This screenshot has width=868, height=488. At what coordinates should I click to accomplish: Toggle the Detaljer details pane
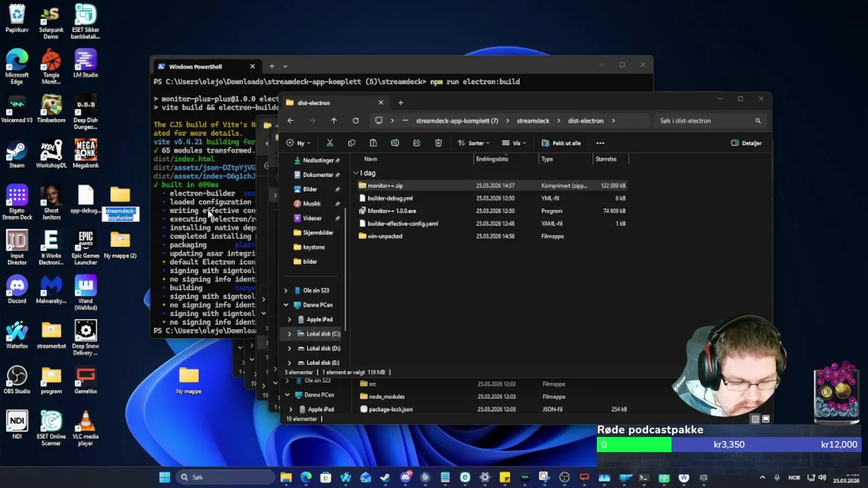746,143
